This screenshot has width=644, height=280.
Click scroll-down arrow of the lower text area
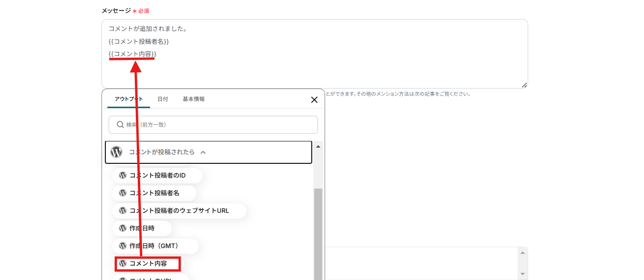(x=522, y=274)
